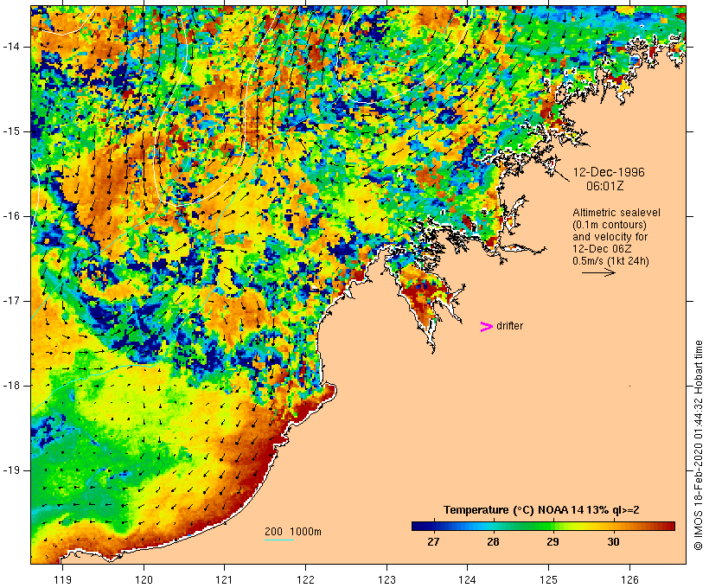709x588 pixels.
Task: Click the '12-Dec 06Z' caption line
Action: [602, 249]
